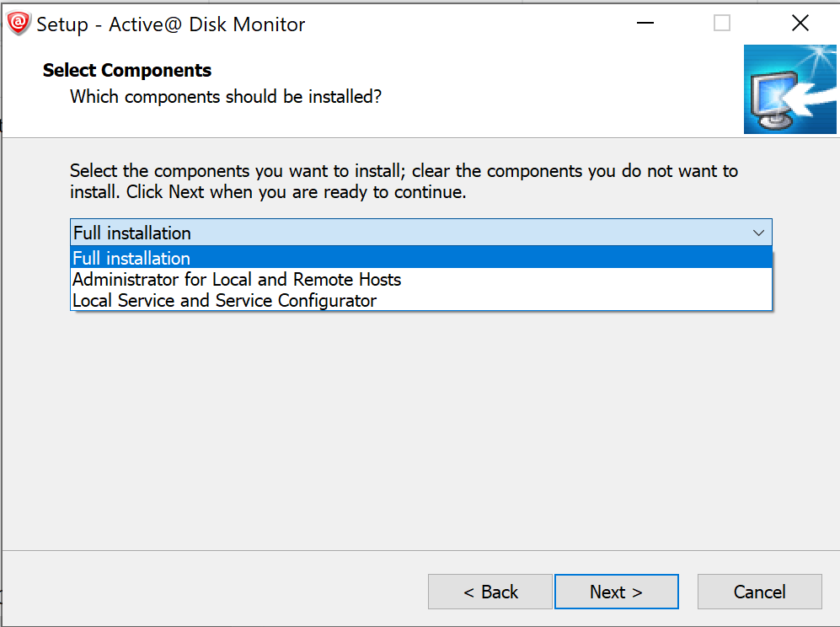Collapse the dropdown using its chevron arrow
This screenshot has width=840, height=627.
click(x=758, y=233)
